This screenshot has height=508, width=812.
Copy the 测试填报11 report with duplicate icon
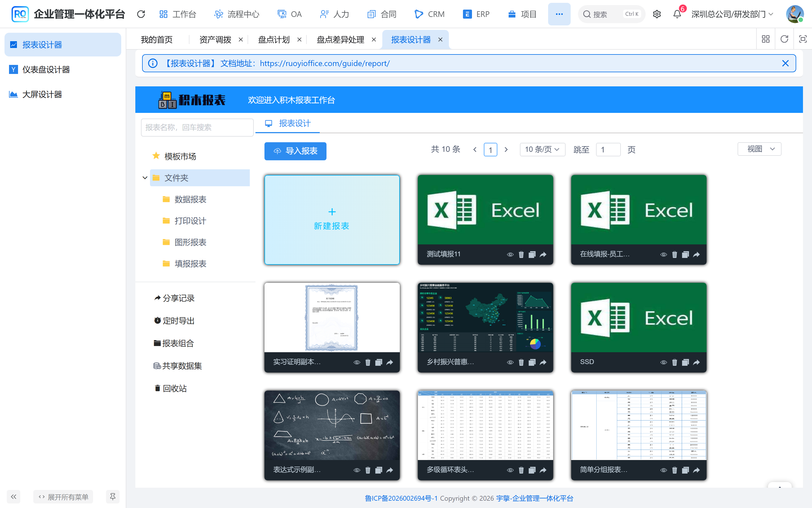click(532, 254)
